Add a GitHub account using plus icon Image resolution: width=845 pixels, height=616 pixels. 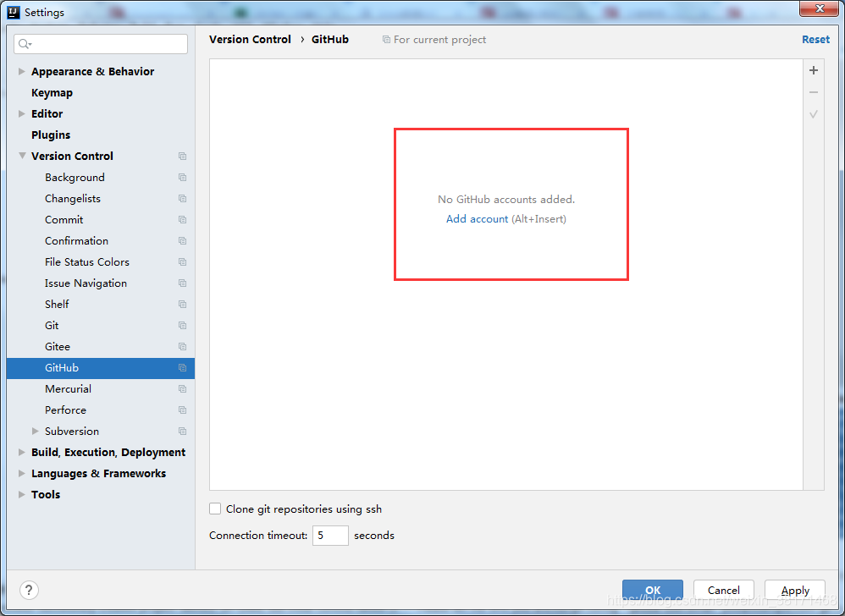coord(814,70)
